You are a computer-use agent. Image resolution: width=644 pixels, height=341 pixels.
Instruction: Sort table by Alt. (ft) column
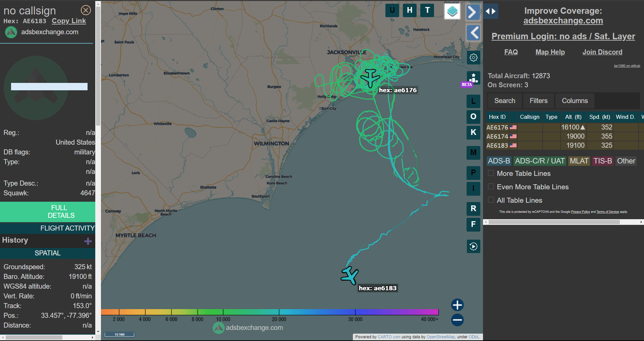tap(573, 117)
